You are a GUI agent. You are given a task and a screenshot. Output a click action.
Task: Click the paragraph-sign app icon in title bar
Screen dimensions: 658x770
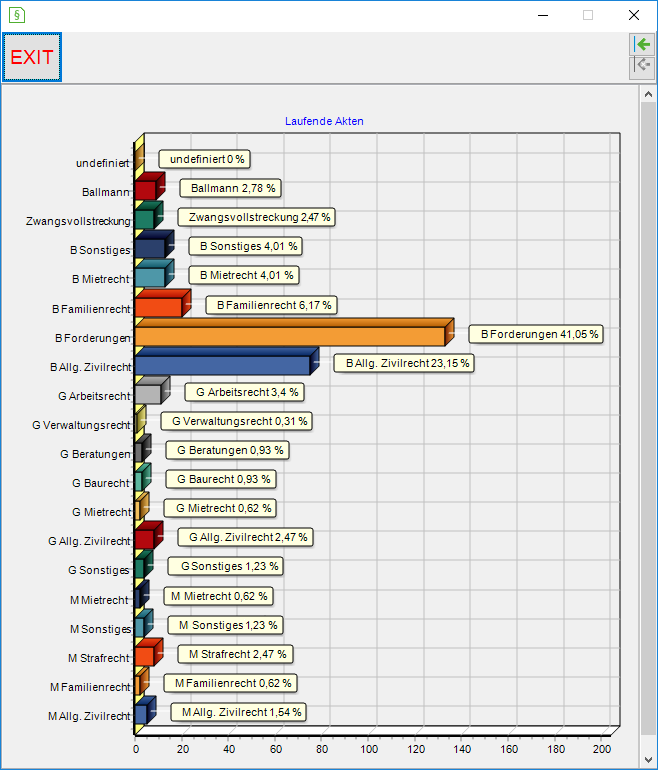(17, 15)
